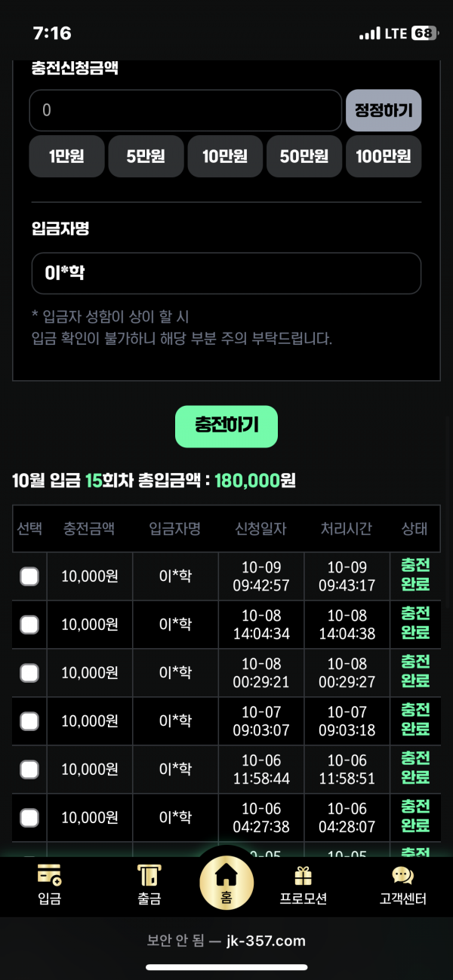Viewport: 453px width, 980px height.
Task: Tap the battery indicator in status bar
Action: (x=423, y=33)
